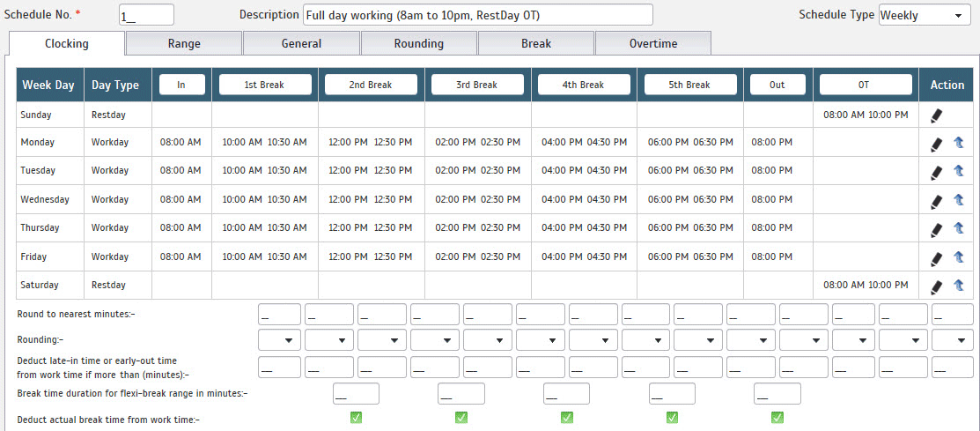The height and width of the screenshot is (431, 980).
Task: Expand the last Rounding dropdown in the row
Action: (952, 340)
